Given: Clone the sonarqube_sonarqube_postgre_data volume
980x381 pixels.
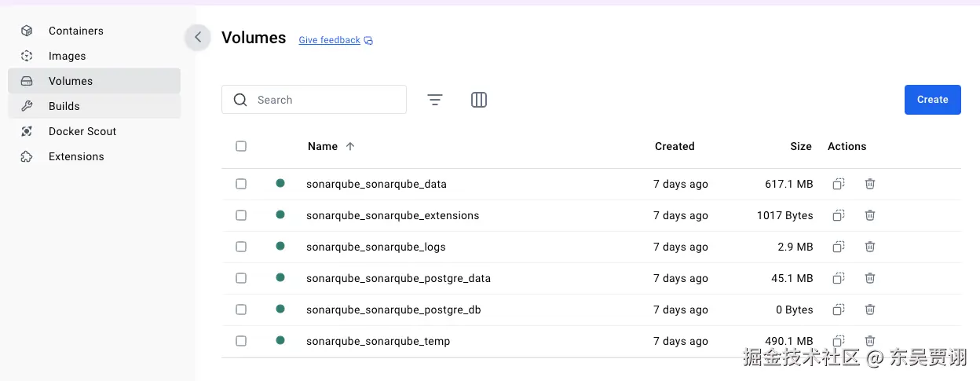Looking at the screenshot, I should [x=839, y=278].
